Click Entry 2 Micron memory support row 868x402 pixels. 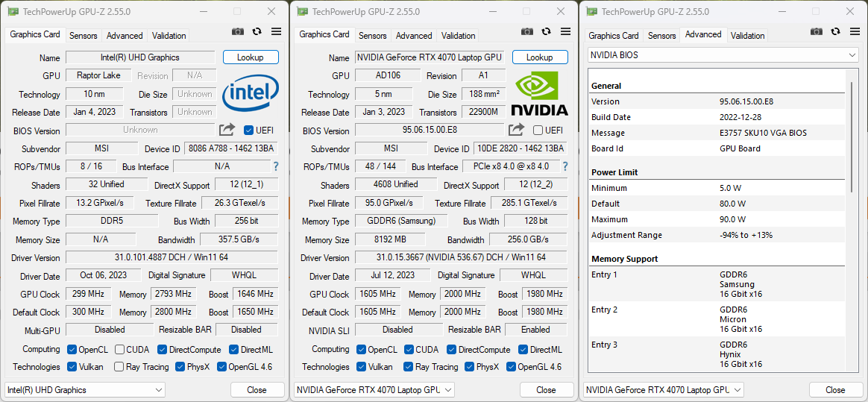(717, 319)
